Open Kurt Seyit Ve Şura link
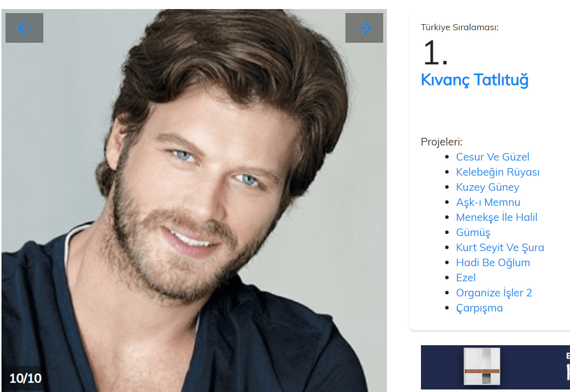Screen dimensions: 570x392 (500, 248)
